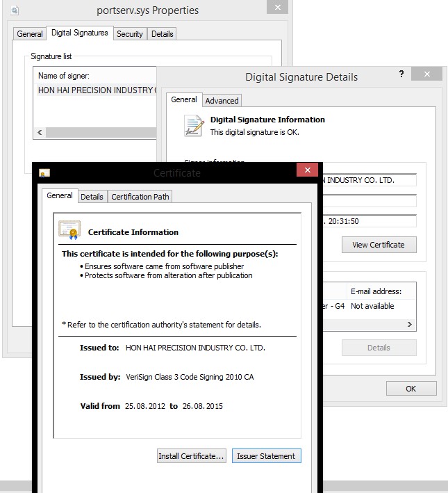The image size is (448, 493).
Task: Select the General tab in Certificate window
Action: 59,195
